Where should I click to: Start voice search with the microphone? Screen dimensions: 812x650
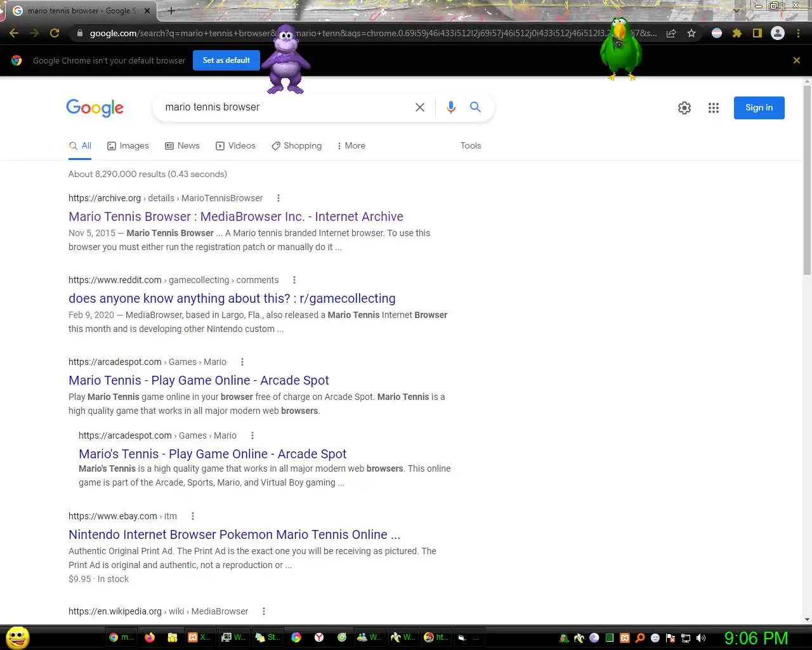coord(451,107)
